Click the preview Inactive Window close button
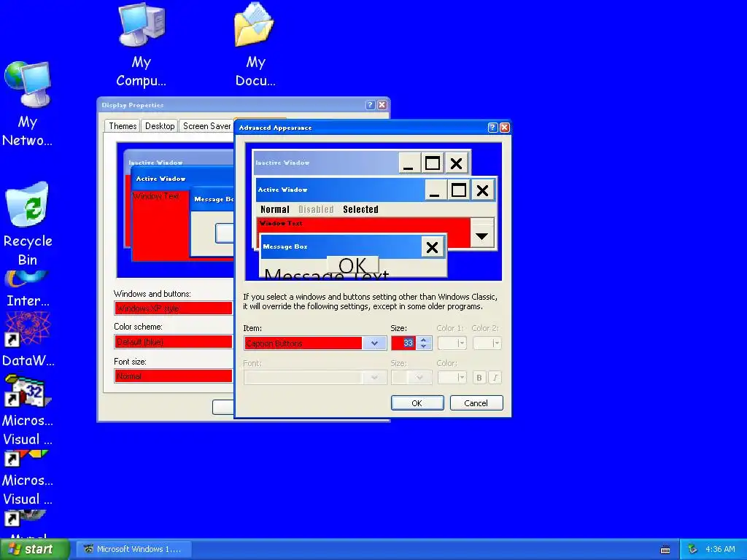747x560 pixels. tap(456, 163)
